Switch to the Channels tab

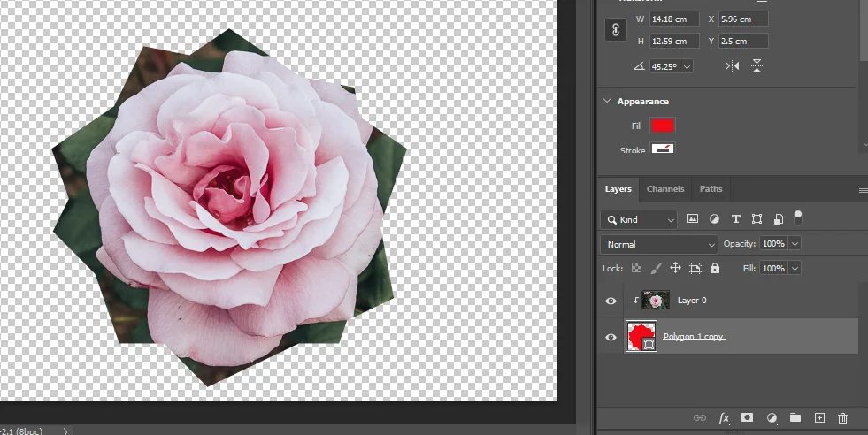(664, 188)
